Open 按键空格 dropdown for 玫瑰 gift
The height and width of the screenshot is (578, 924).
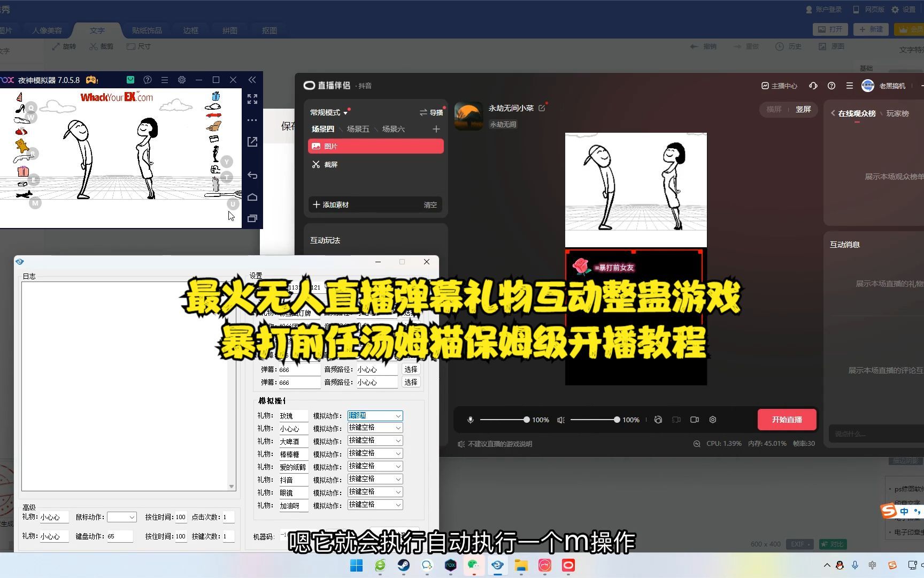(x=375, y=415)
